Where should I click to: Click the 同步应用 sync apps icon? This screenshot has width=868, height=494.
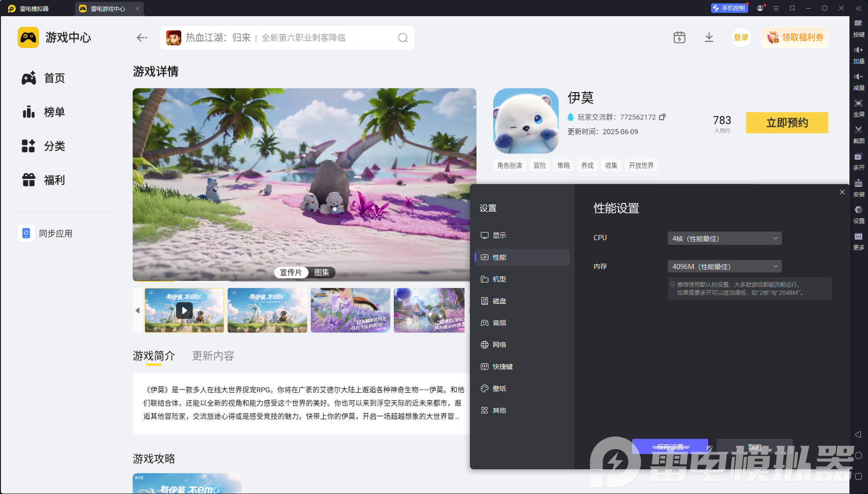pyautogui.click(x=26, y=233)
